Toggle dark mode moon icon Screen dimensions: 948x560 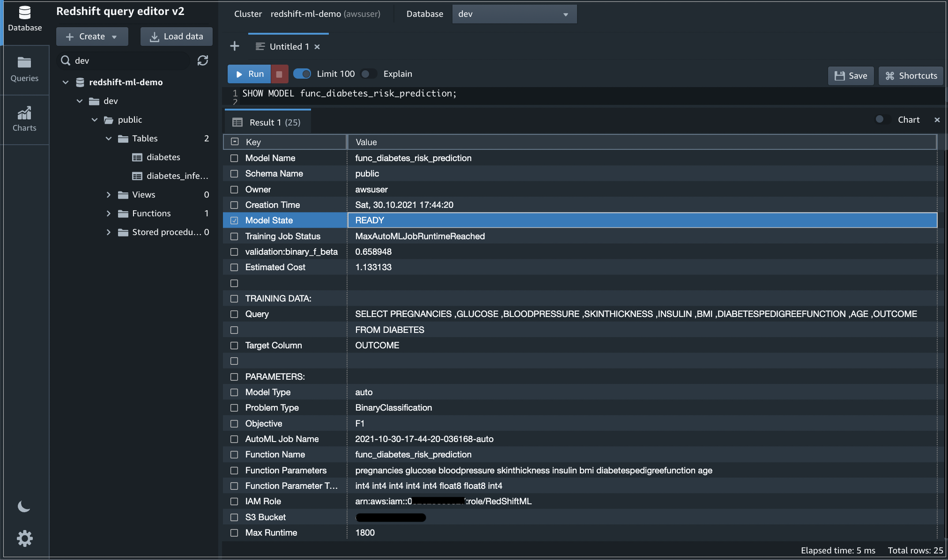tap(24, 506)
